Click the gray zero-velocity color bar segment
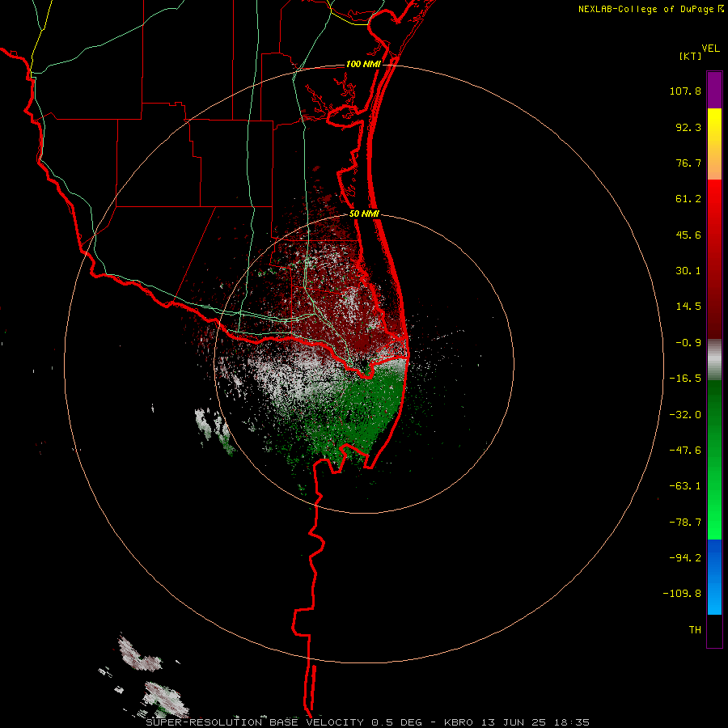This screenshot has width=728, height=728. 714,360
